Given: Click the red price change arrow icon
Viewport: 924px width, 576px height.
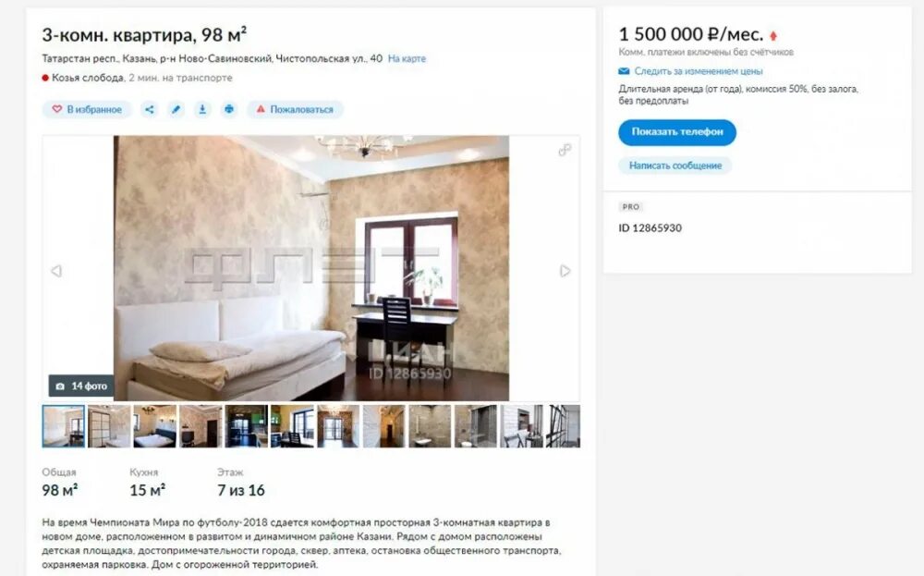Looking at the screenshot, I should point(773,36).
